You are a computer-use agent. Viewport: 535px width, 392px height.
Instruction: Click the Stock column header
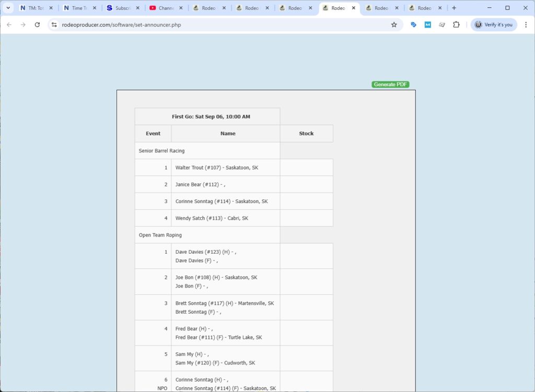click(x=306, y=134)
